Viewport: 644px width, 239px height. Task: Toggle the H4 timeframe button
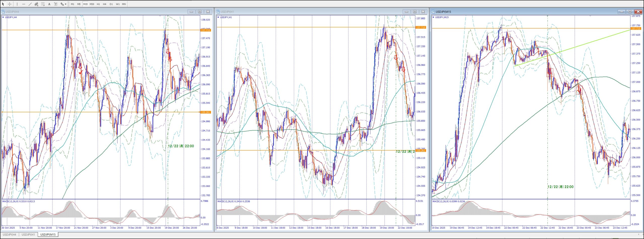tap(105, 4)
